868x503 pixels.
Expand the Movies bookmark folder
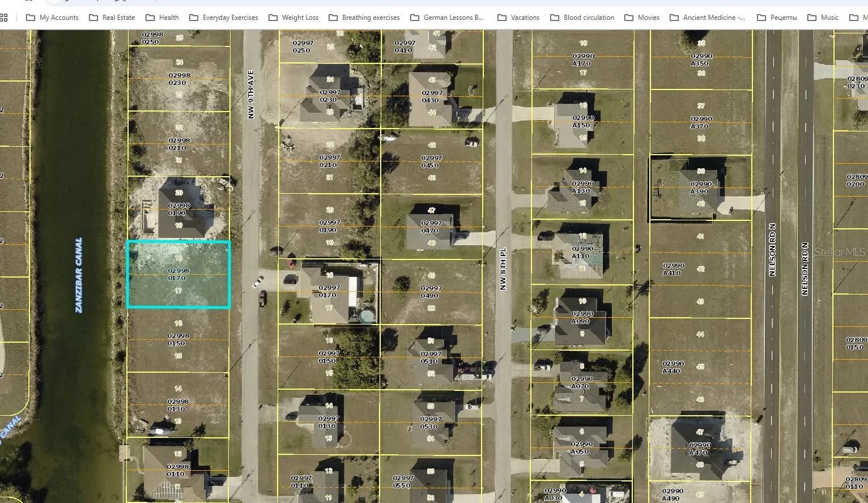pyautogui.click(x=641, y=18)
